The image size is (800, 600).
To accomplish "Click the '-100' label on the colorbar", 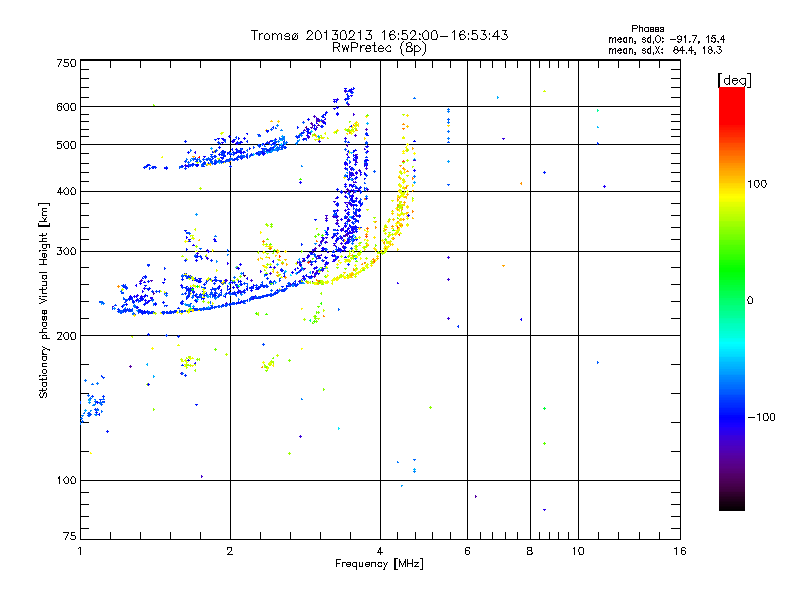I will (761, 417).
